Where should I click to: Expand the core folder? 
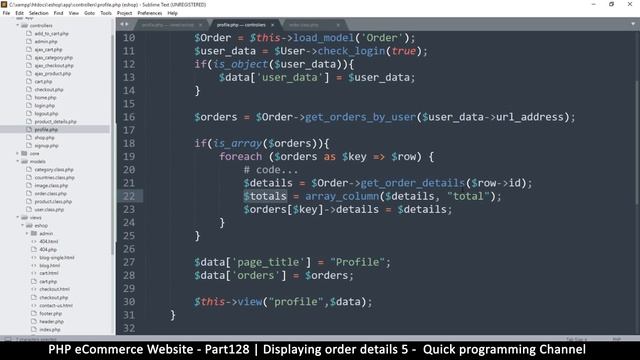18,153
